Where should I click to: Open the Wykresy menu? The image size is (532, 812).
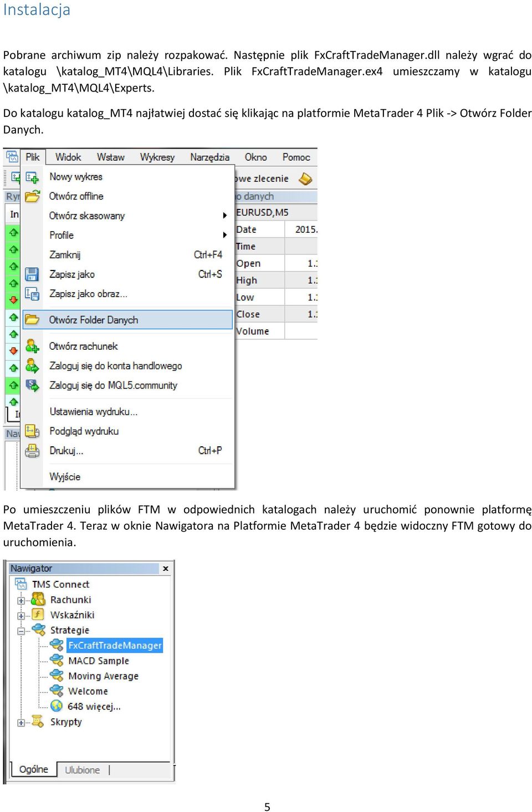(x=157, y=157)
